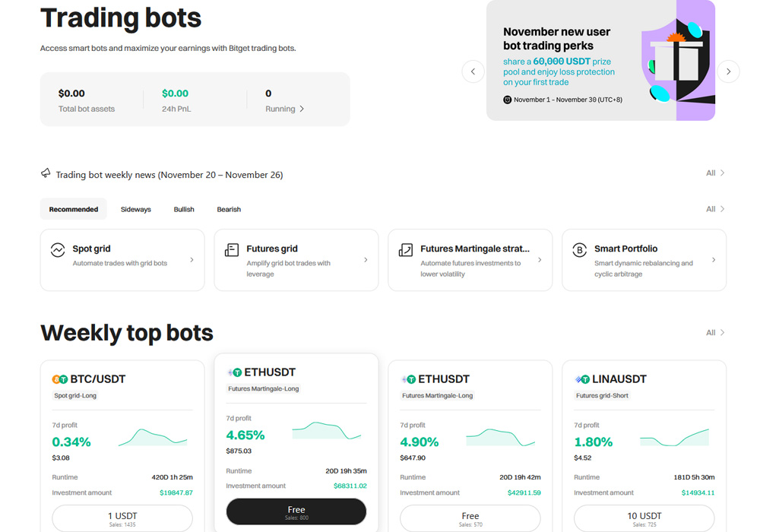Click the coin icon on the ETHUSDT card with 4.90% profit
760x532 pixels.
click(x=409, y=379)
